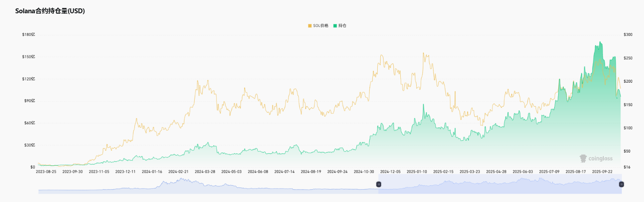This screenshot has width=644, height=202.
Task: Click the highlighted selected range in the navigator
Action: pos(500,186)
